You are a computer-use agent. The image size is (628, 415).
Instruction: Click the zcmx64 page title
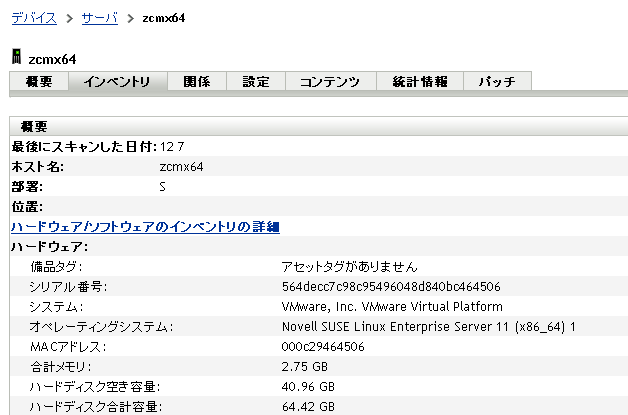point(52,60)
